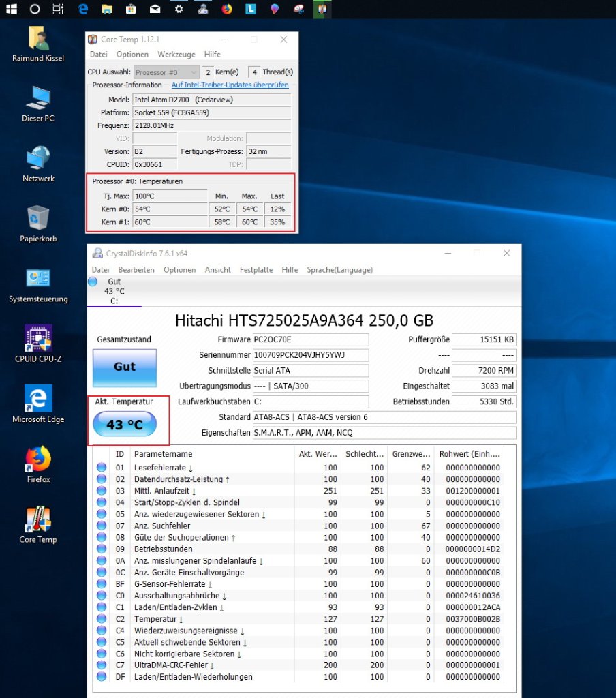Click the Platform field Socket 559
The width and height of the screenshot is (616, 698).
[212, 112]
